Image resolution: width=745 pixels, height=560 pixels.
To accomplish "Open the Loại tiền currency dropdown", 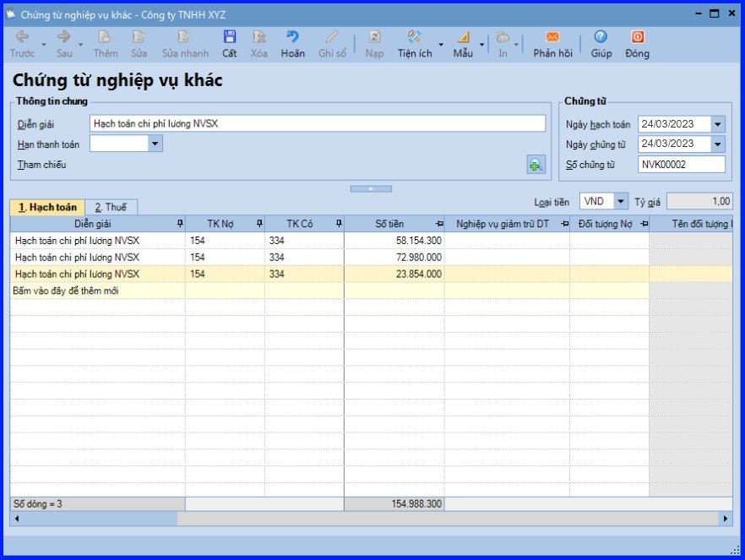I will [621, 201].
